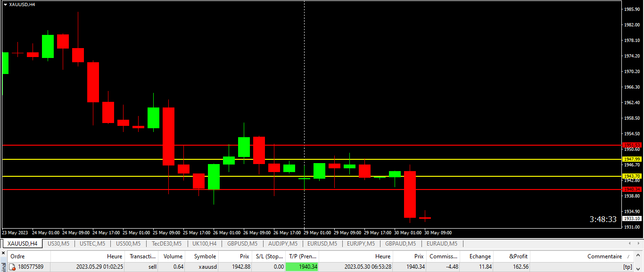Click the 1942.88 open price cell
Viewport: 644px width, 272px height.
point(235,267)
